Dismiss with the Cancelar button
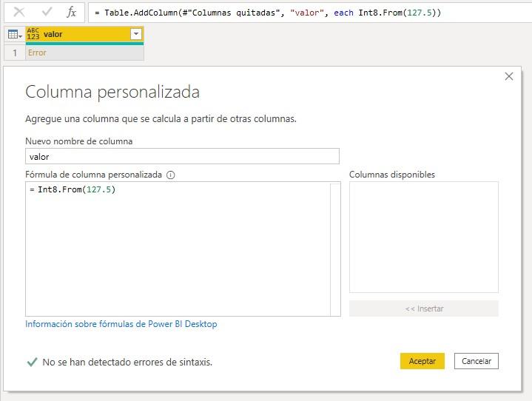Viewport: 532px width, 401px height. click(477, 361)
